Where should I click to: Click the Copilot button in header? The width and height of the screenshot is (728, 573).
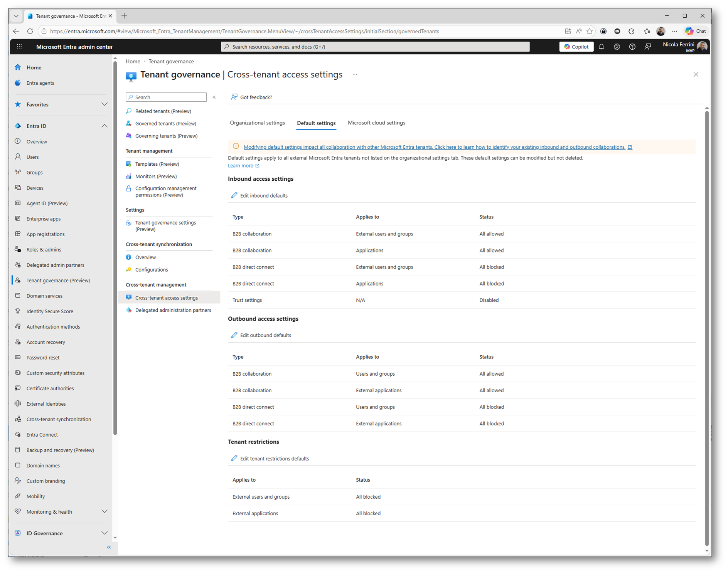[x=576, y=47]
